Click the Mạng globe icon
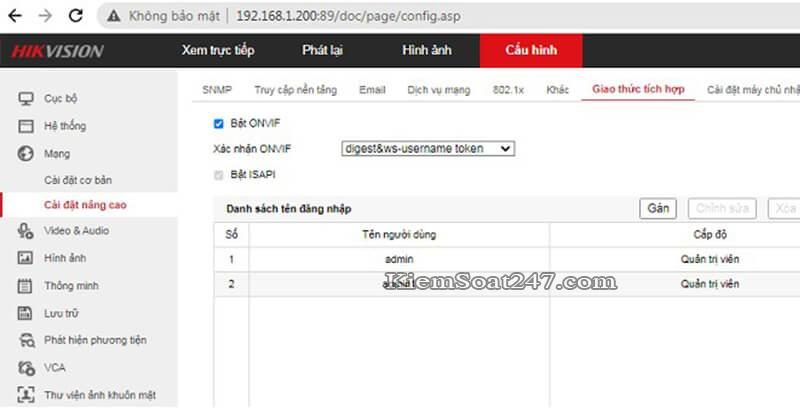 coord(26,154)
